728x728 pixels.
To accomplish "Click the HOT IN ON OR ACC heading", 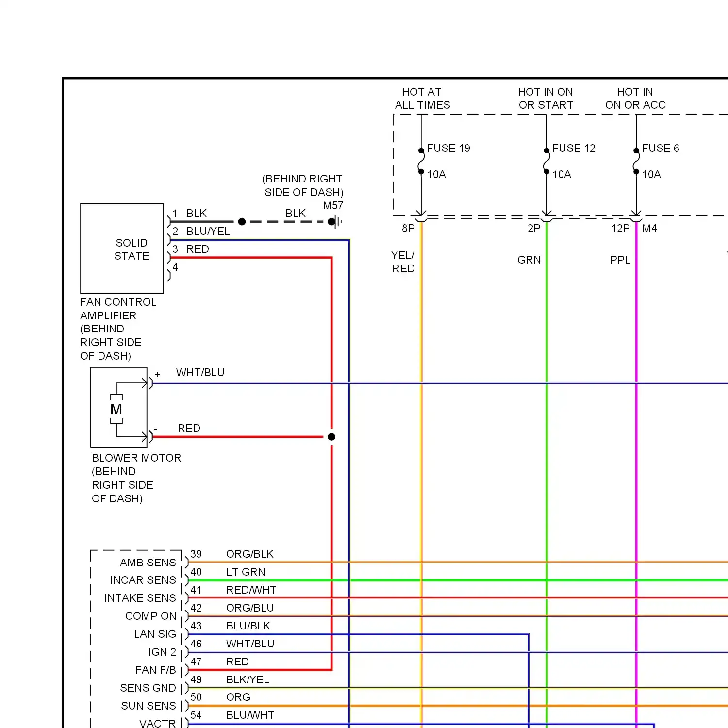I will (635, 99).
